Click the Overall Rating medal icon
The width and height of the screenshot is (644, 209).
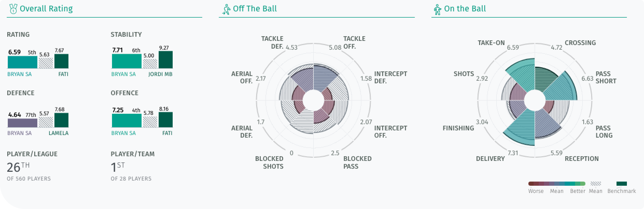pos(13,9)
